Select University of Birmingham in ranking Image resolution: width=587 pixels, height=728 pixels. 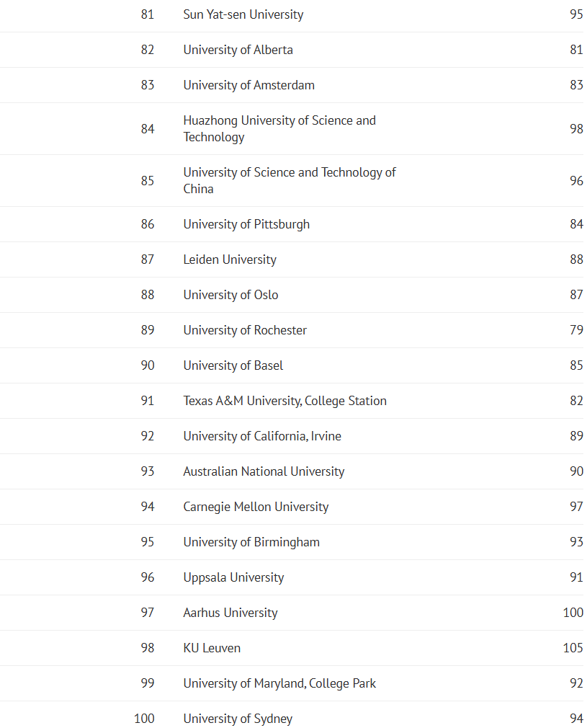(251, 542)
